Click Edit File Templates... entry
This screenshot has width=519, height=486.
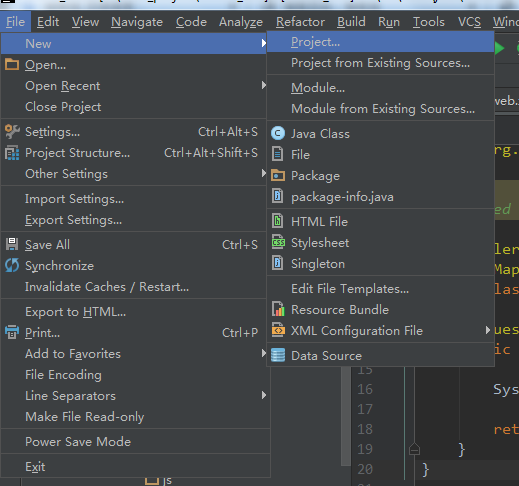pyautogui.click(x=350, y=289)
